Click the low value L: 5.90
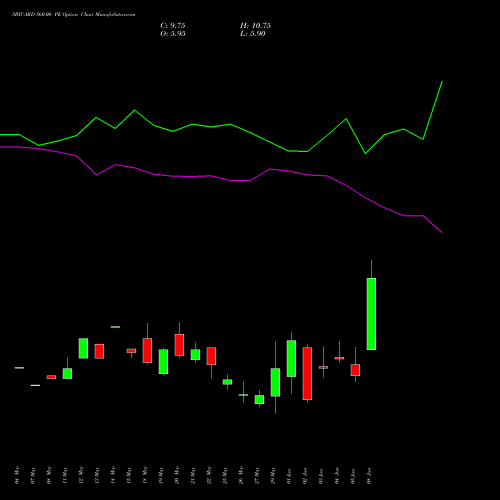Image resolution: width=500 pixels, height=500 pixels. pyautogui.click(x=253, y=34)
